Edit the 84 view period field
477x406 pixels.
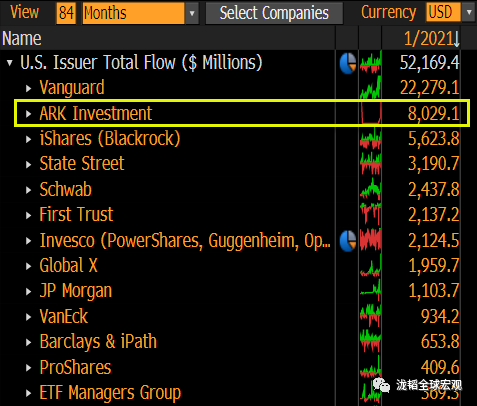(x=66, y=13)
